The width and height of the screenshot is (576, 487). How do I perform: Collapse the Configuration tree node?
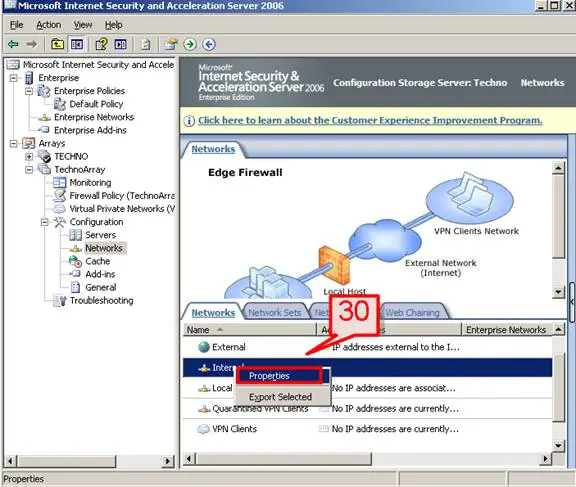coord(44,222)
